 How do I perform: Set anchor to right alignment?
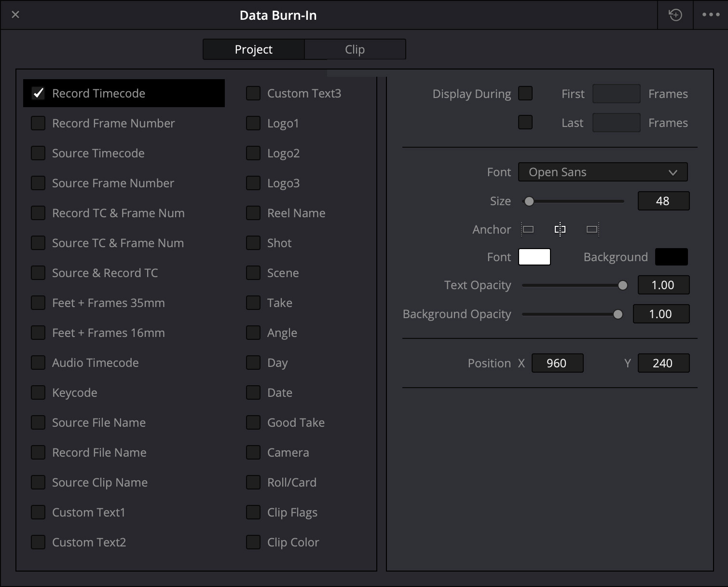pos(592,229)
